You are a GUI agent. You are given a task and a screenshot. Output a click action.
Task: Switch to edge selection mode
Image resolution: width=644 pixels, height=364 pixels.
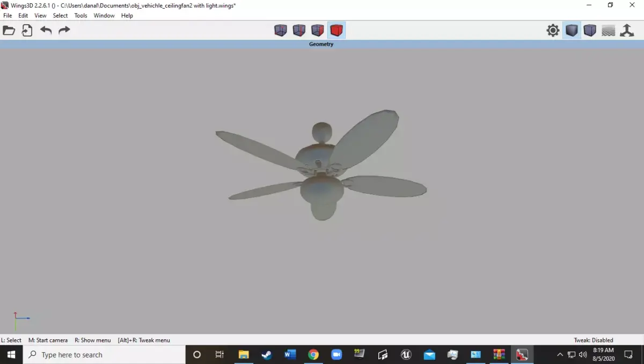pyautogui.click(x=299, y=31)
